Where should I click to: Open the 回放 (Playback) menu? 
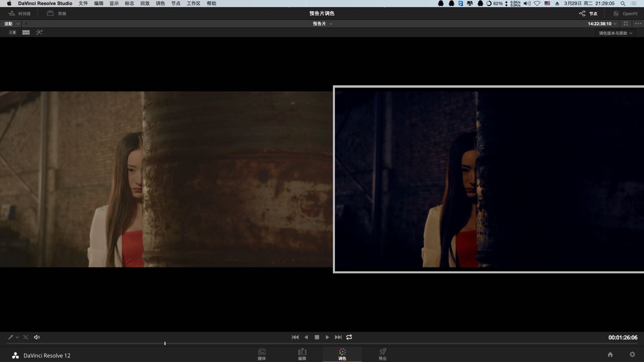click(145, 3)
